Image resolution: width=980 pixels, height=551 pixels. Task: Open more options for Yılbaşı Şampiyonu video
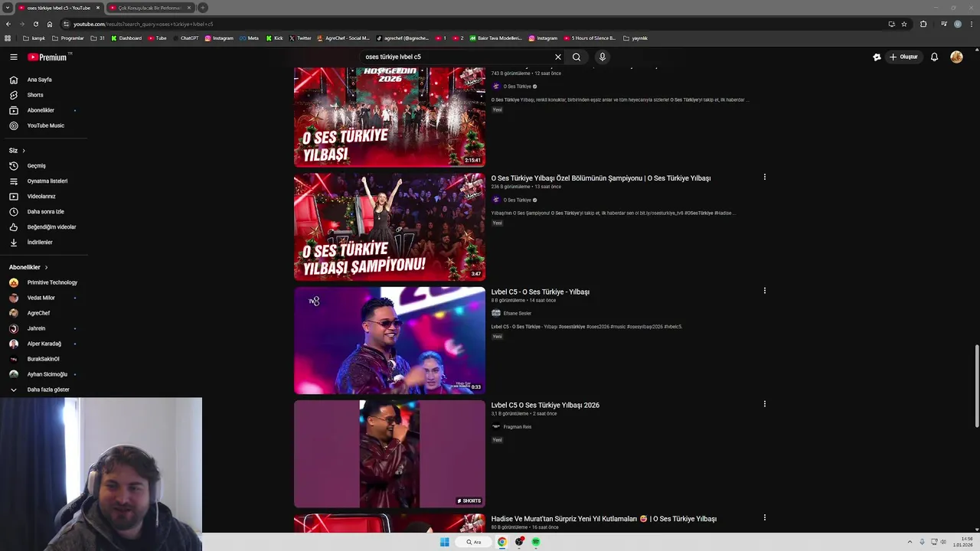(764, 178)
